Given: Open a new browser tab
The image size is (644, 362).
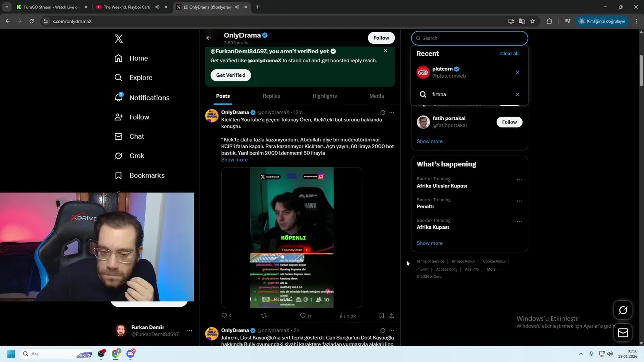Looking at the screenshot, I should (x=258, y=7).
